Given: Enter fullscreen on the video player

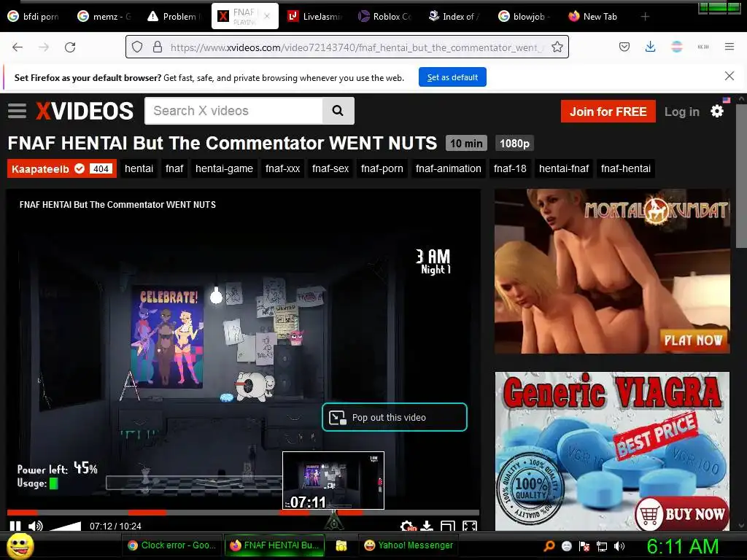Looking at the screenshot, I should [x=470, y=526].
